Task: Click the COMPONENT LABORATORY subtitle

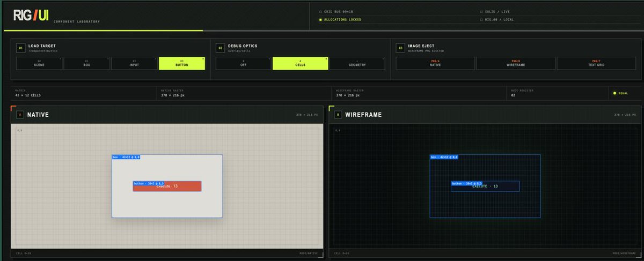Action: 77,21
